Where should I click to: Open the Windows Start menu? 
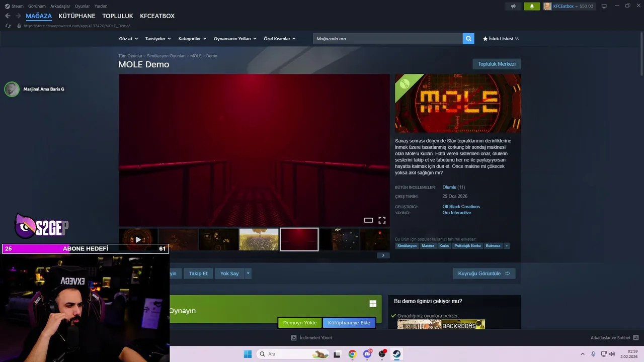(248, 354)
